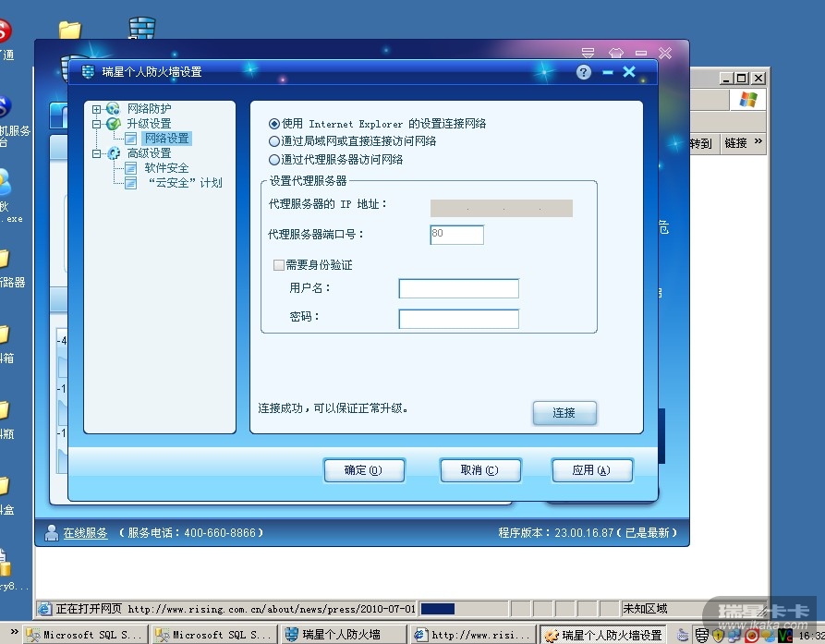Open the skin (shirt) icon in Rising Firewall window
This screenshot has height=644, width=825.
coord(615,54)
